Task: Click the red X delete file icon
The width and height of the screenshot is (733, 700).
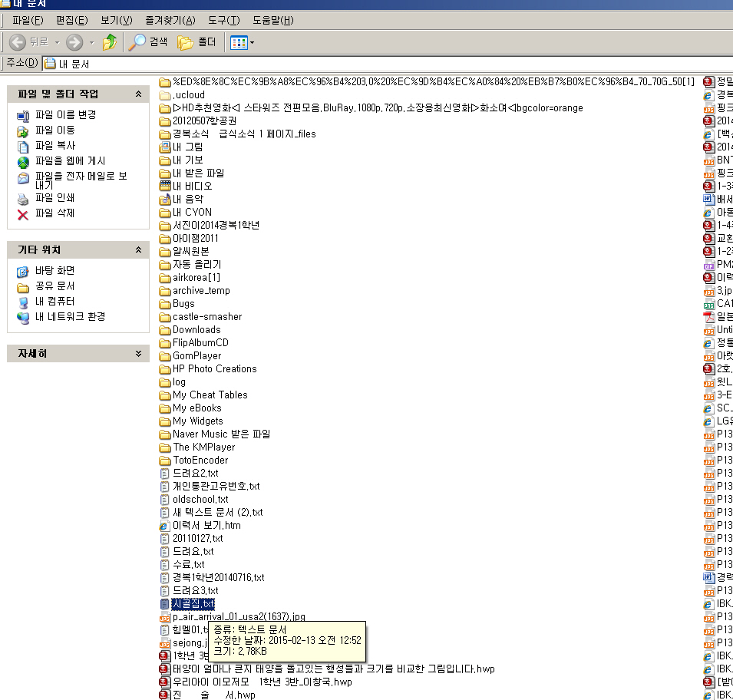Action: tap(23, 213)
